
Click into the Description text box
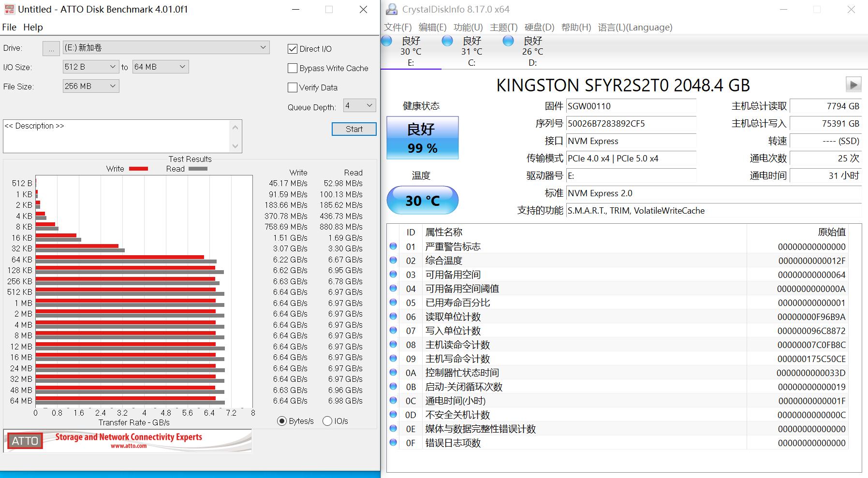click(117, 136)
